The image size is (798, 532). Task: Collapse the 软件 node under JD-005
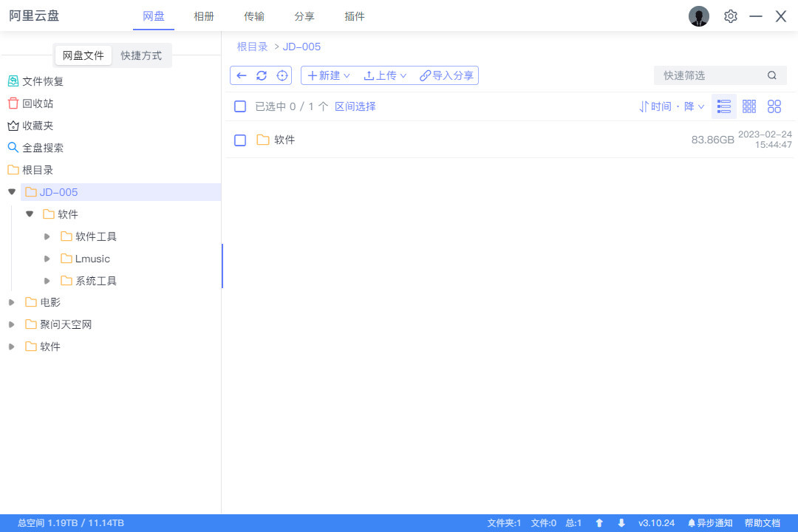pos(30,214)
